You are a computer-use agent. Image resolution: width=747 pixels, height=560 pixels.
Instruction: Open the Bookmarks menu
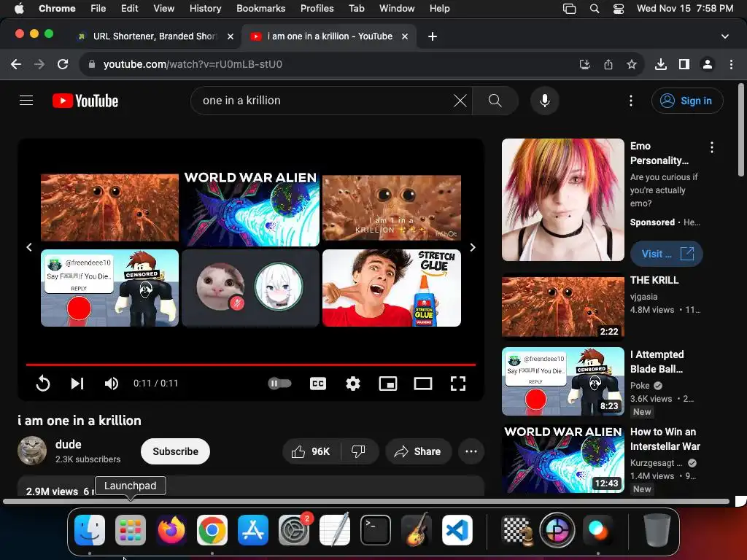point(261,8)
